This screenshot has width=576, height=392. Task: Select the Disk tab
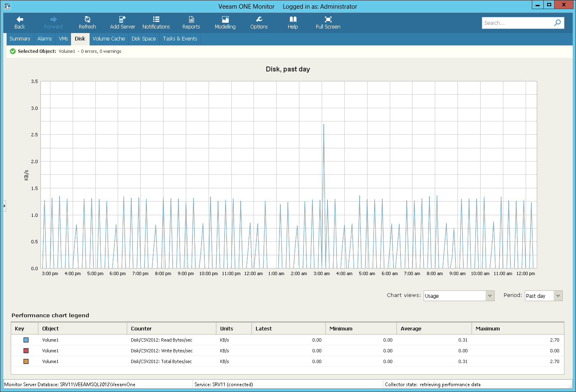(80, 39)
